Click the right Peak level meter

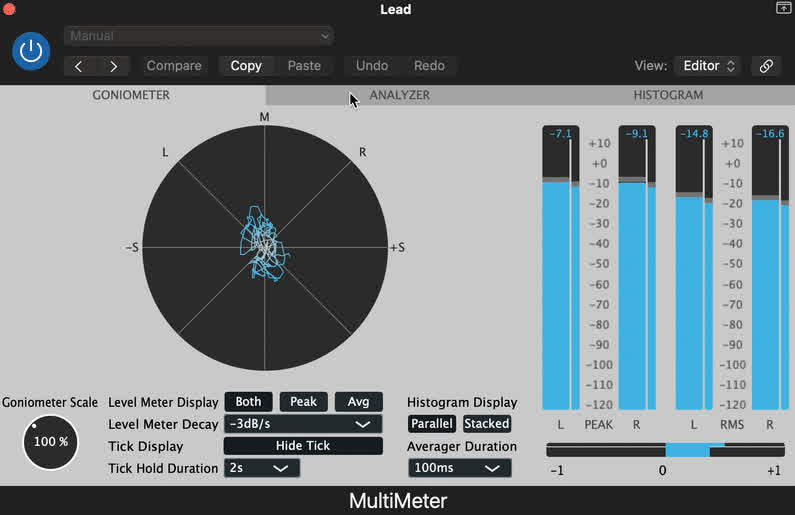[637, 268]
